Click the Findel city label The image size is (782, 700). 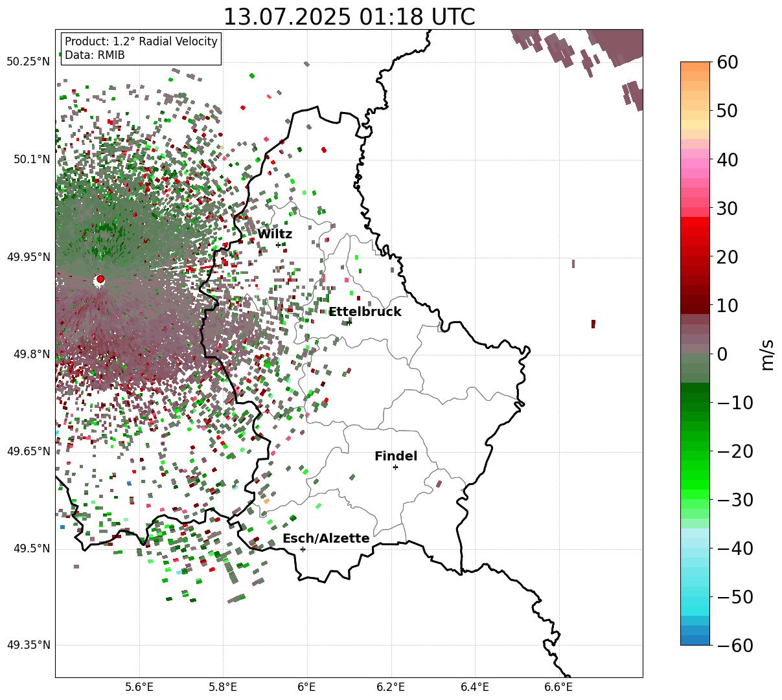[396, 457]
